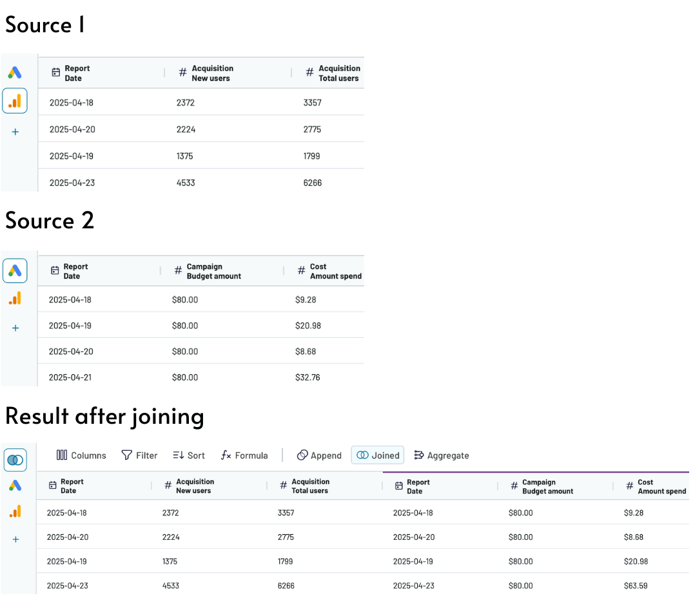Toggle the Joined view button
The image size is (693, 616).
pyautogui.click(x=377, y=455)
